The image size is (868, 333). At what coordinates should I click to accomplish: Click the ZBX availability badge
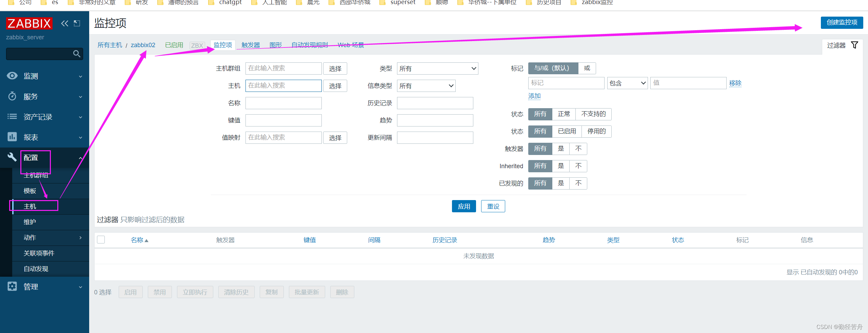(x=197, y=45)
